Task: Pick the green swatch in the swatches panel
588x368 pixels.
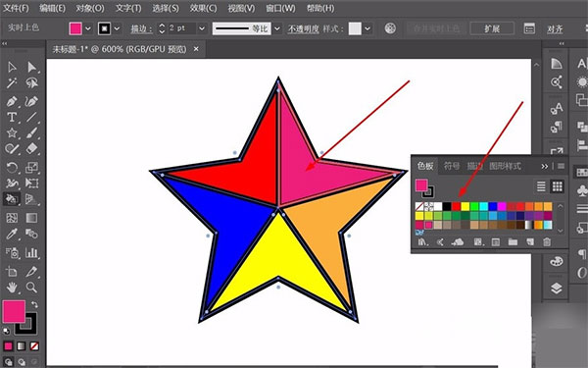Action: click(474, 206)
